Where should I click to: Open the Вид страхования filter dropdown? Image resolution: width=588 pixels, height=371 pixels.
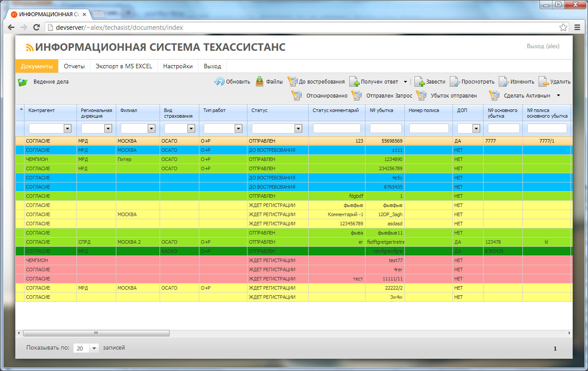[191, 128]
